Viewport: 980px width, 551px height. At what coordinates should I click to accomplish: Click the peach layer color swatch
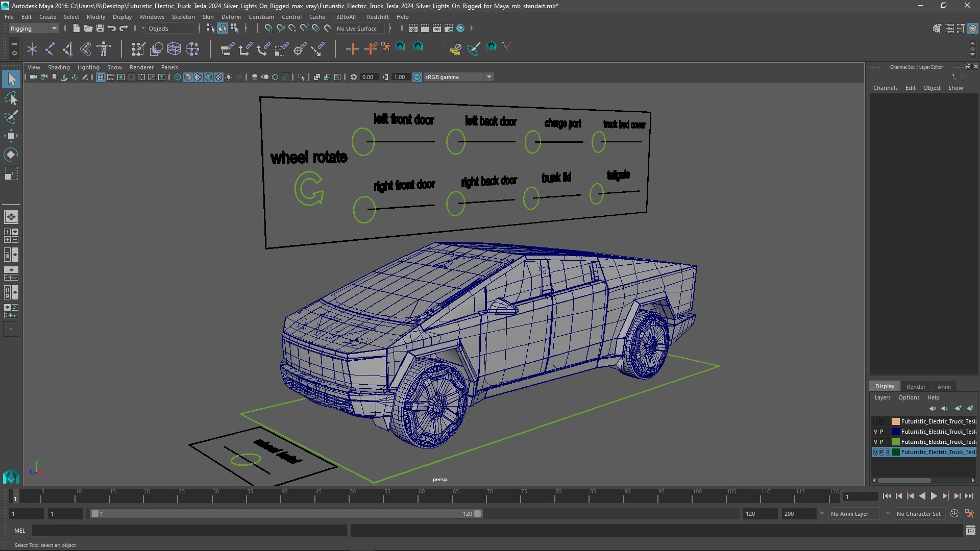[895, 421]
